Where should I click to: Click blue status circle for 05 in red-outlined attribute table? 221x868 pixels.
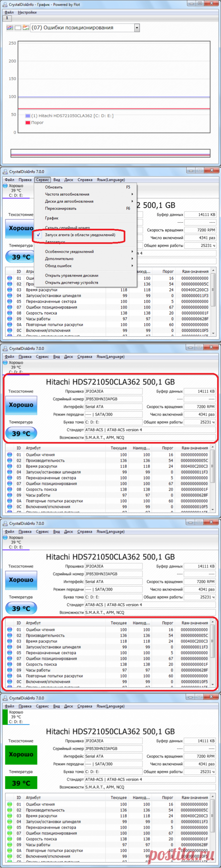(9, 653)
